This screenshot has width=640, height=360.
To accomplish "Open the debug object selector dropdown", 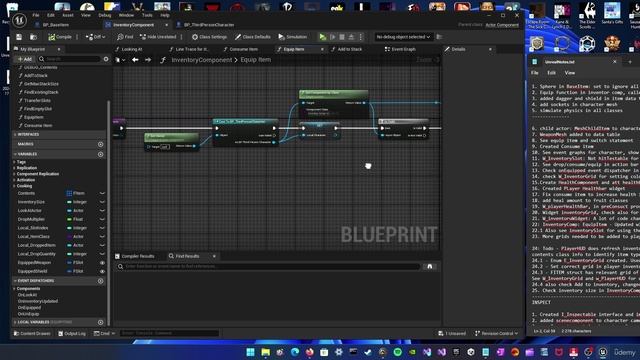I will (403, 37).
